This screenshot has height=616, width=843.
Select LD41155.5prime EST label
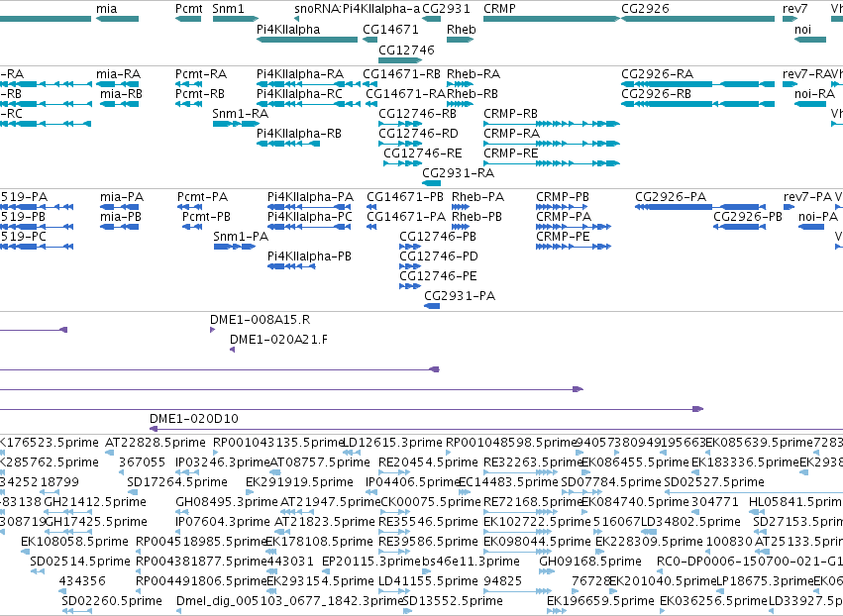428,581
